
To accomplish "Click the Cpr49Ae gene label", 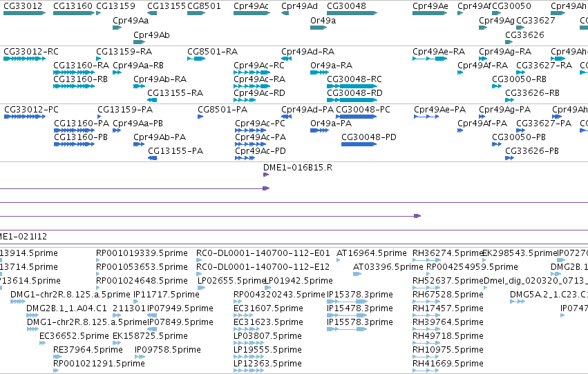I will tap(430, 6).
